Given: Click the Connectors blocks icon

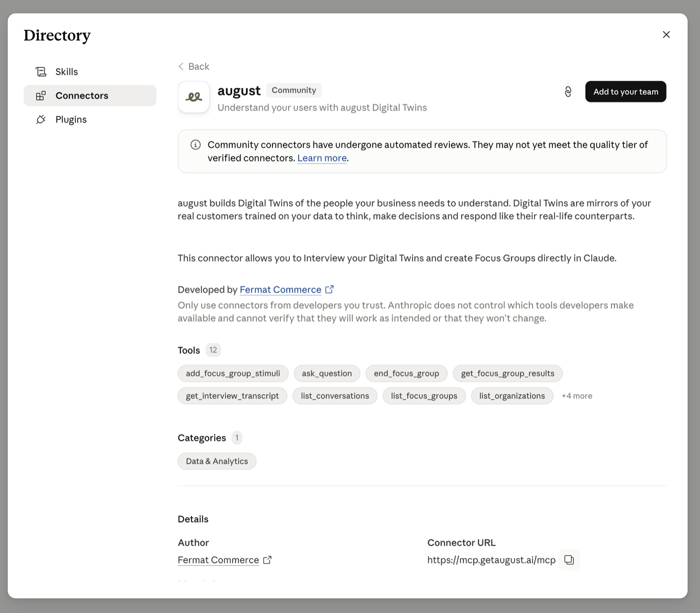Looking at the screenshot, I should [x=41, y=95].
